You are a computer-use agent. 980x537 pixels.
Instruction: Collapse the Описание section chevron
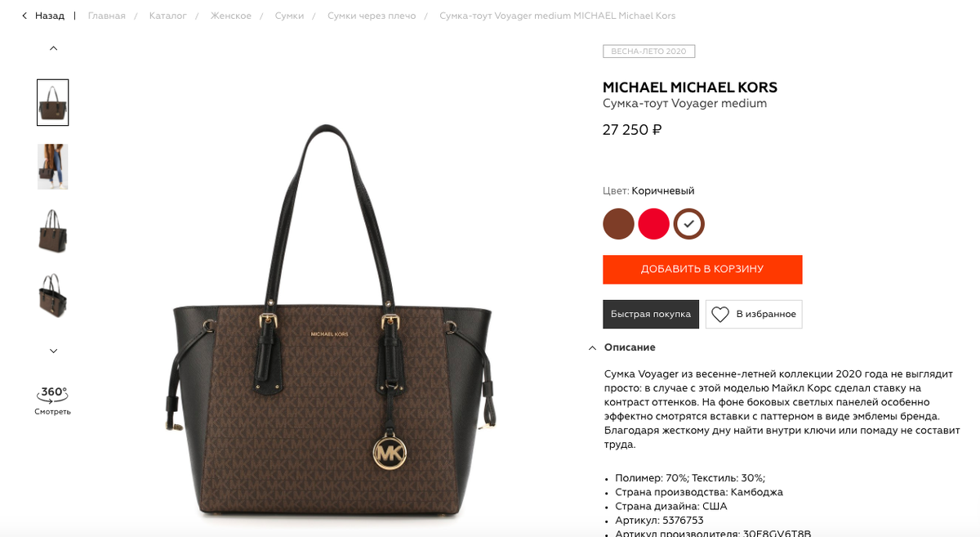(592, 348)
